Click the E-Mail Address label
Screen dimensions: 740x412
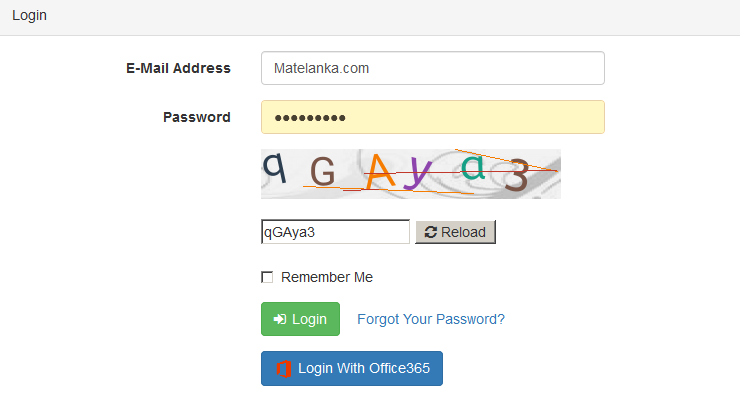[178, 68]
